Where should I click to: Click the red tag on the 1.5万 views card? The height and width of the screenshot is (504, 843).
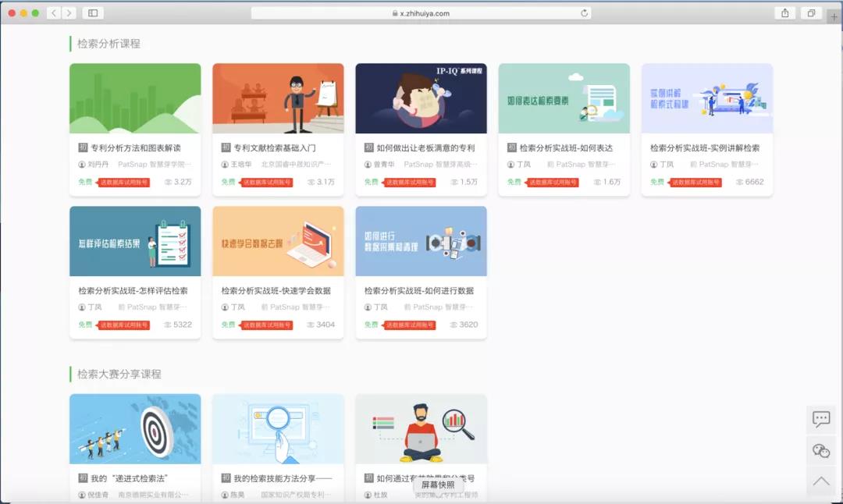[x=409, y=182]
